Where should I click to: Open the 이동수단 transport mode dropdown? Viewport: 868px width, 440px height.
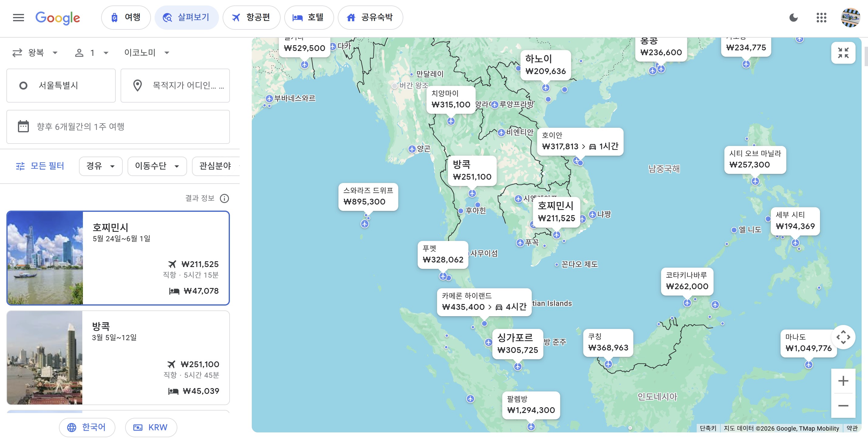[157, 166]
